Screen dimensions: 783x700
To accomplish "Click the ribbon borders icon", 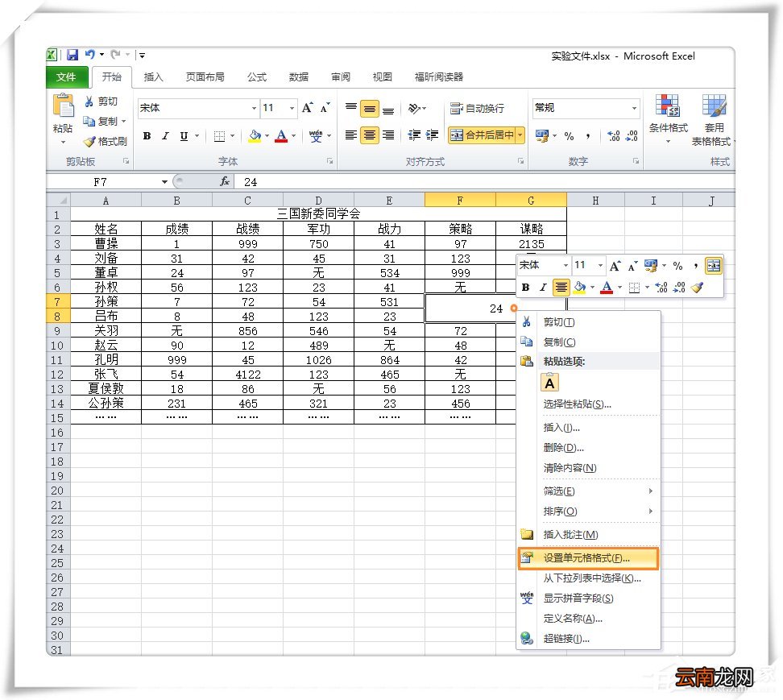I will [x=219, y=136].
